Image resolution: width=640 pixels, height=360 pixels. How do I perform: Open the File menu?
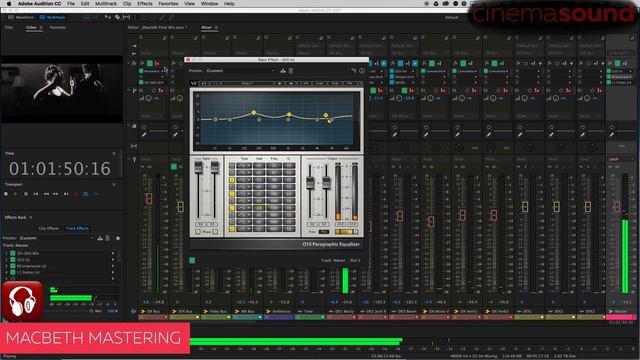(71, 4)
